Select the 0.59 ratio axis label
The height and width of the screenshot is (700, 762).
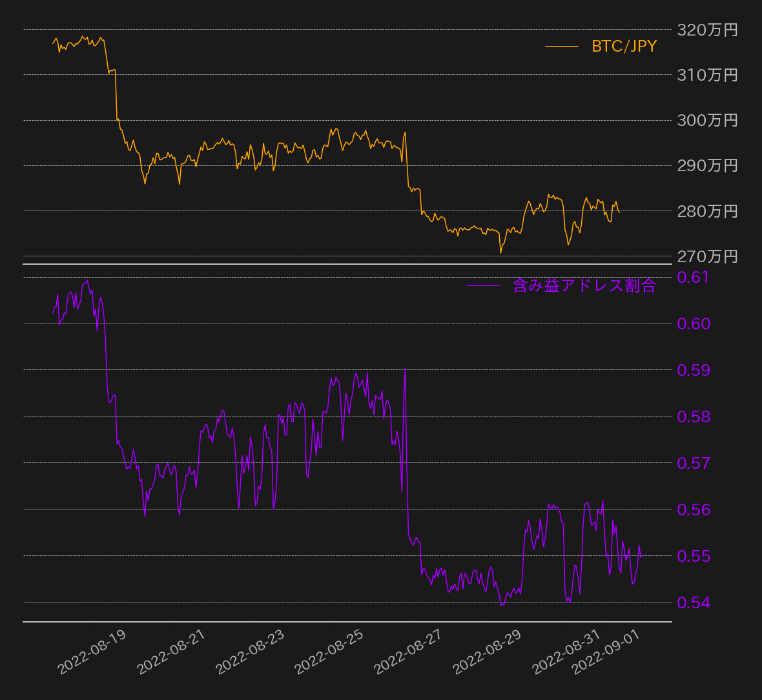click(x=693, y=370)
